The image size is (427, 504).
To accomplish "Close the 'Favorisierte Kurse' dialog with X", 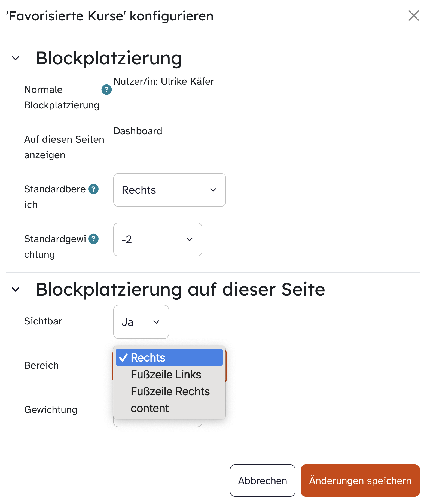I will click(413, 16).
